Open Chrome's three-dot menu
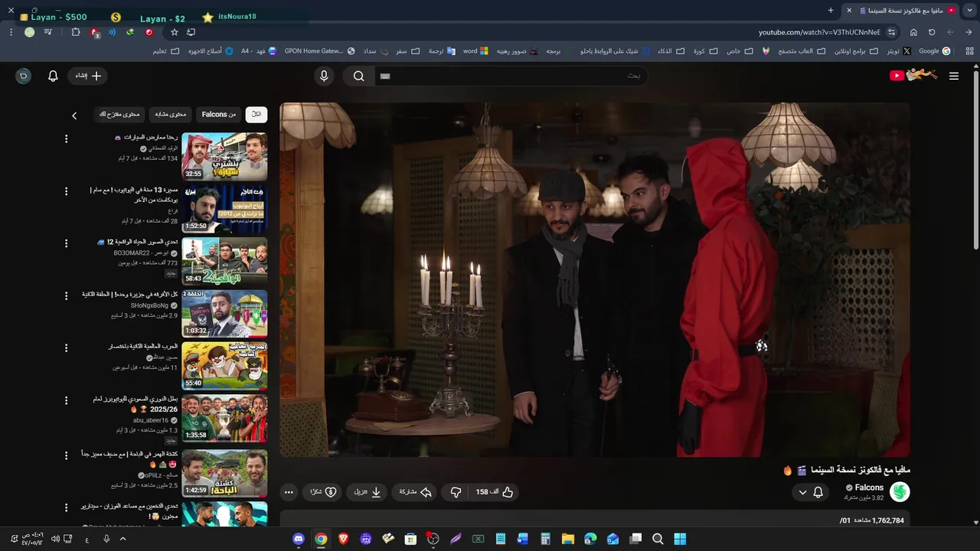The width and height of the screenshot is (980, 551). pyautogui.click(x=11, y=32)
